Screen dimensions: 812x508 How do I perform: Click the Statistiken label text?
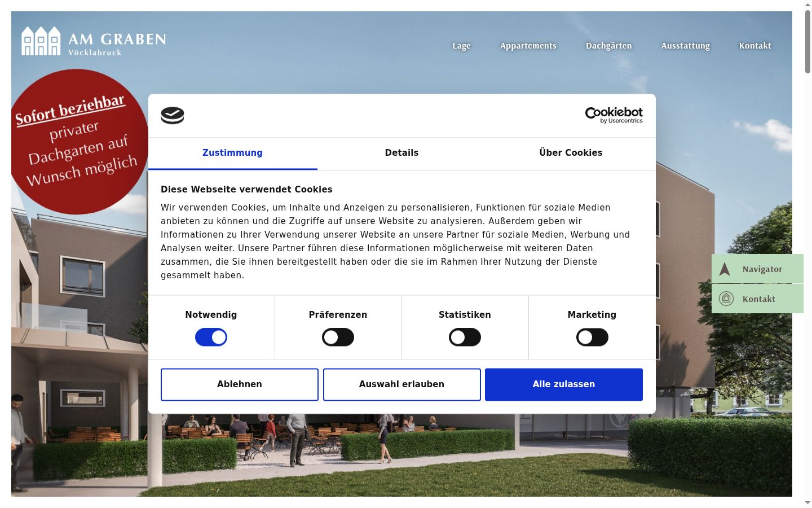(x=465, y=315)
